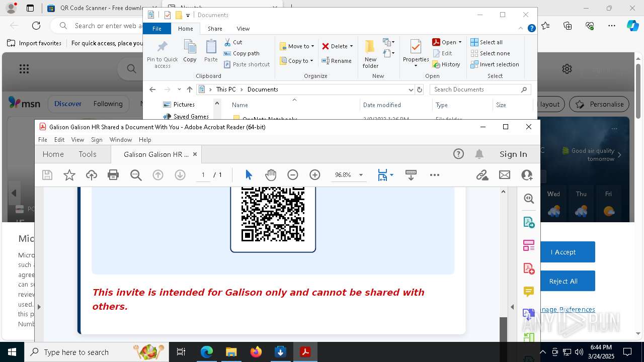Open the zoom percentage dropdown

[361, 175]
